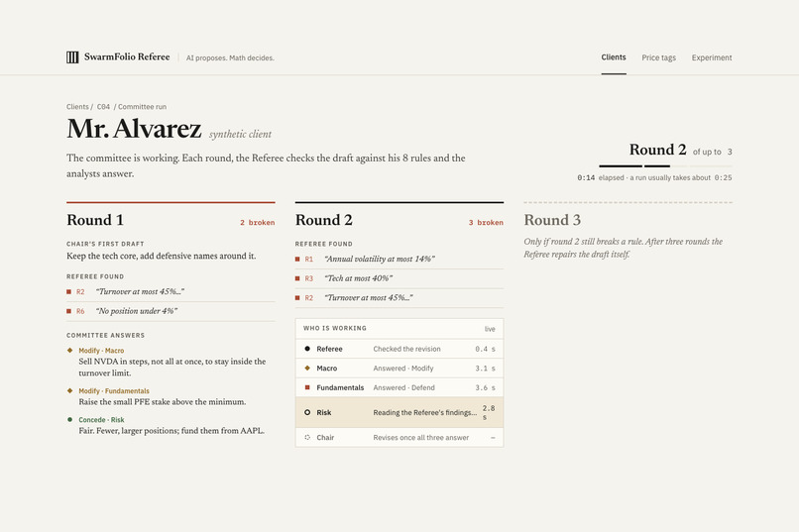
Task: Open the C04 breadcrumb link
Action: [x=103, y=106]
